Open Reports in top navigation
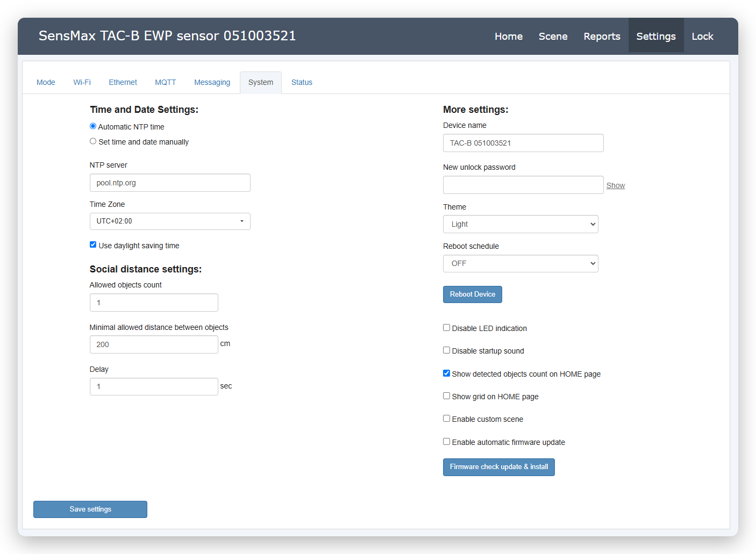756x554 pixels. [602, 36]
